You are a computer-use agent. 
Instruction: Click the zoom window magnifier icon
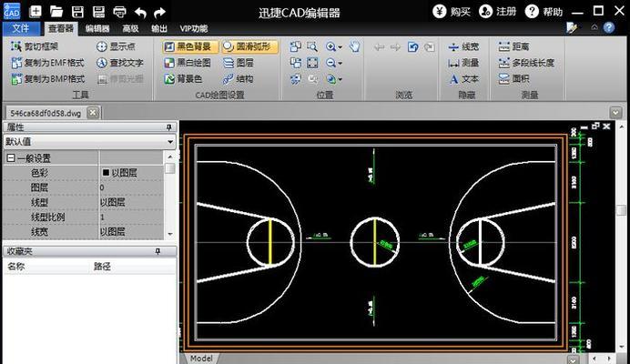click(312, 46)
